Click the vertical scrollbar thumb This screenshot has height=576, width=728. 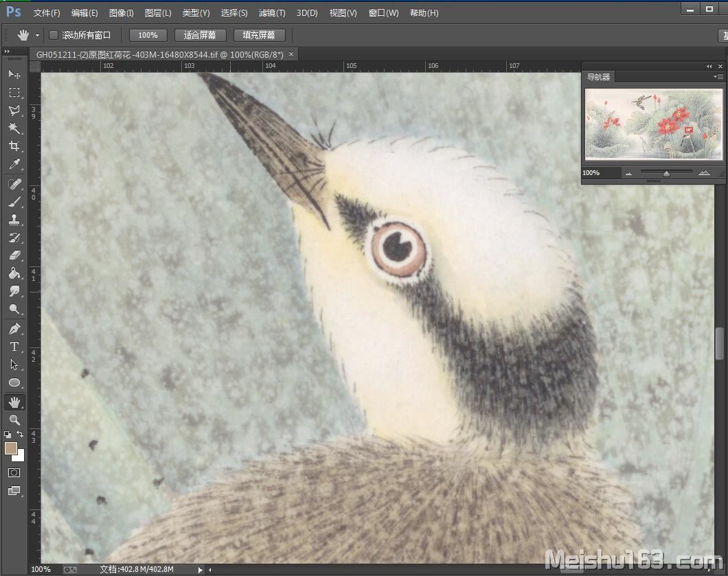[x=719, y=343]
